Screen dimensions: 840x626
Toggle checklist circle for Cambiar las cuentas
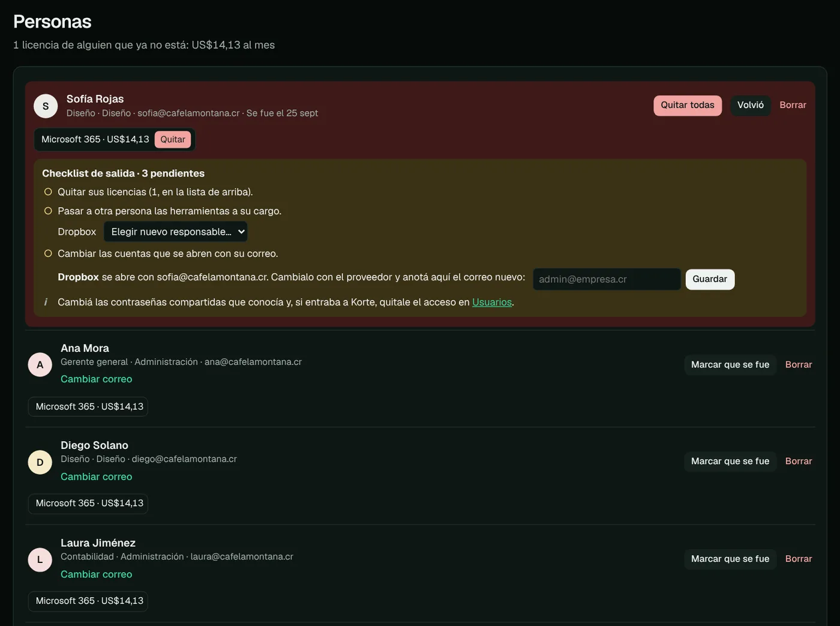[48, 253]
